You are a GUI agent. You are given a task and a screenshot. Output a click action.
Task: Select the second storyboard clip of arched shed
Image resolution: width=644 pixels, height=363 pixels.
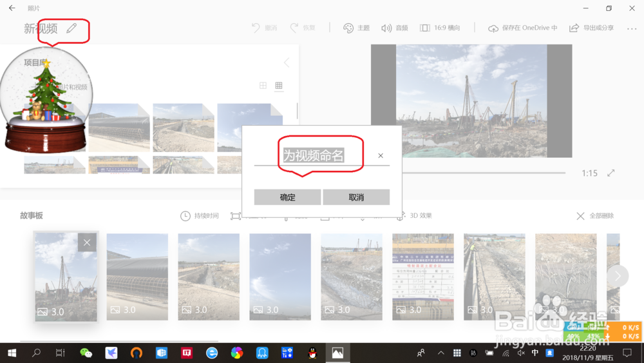tap(137, 277)
